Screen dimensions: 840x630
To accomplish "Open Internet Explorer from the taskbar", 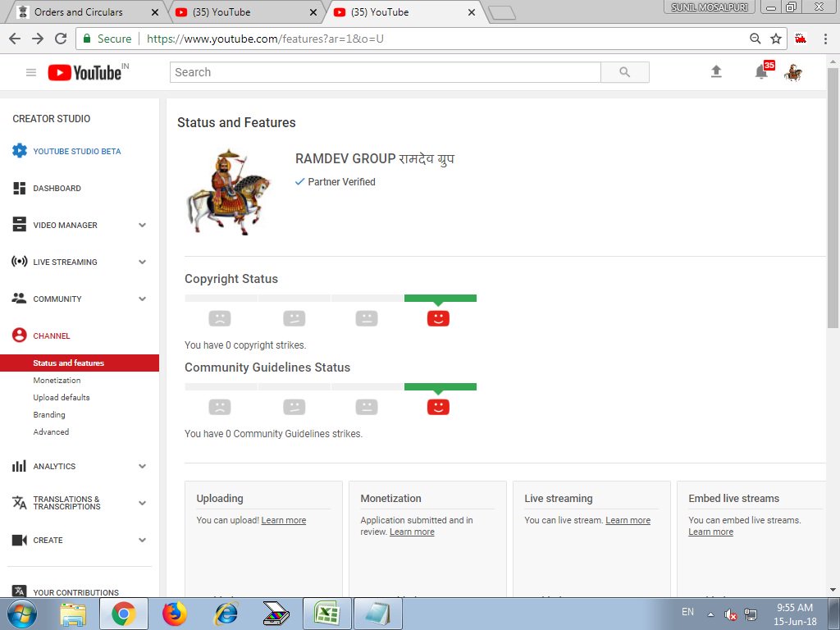I will click(x=226, y=614).
